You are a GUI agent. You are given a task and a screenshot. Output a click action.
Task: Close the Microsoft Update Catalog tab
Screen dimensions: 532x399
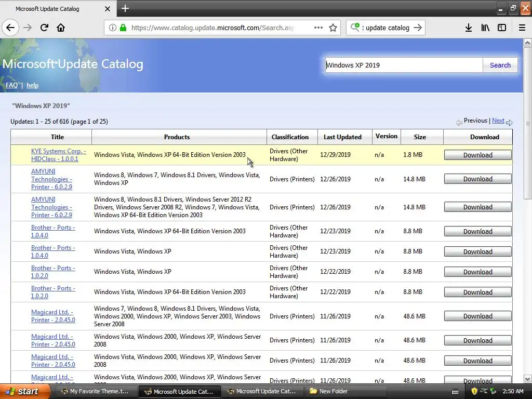[108, 9]
